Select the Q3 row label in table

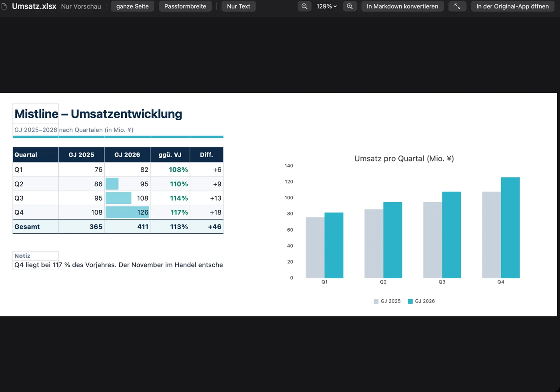tap(36, 198)
